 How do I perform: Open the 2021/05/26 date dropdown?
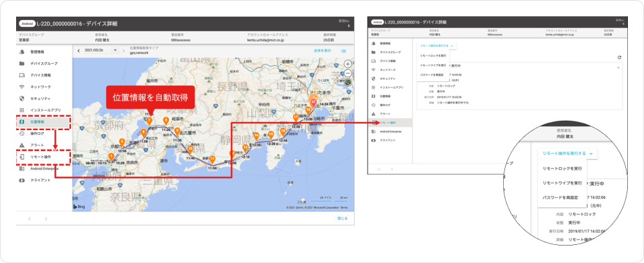pyautogui.click(x=101, y=50)
